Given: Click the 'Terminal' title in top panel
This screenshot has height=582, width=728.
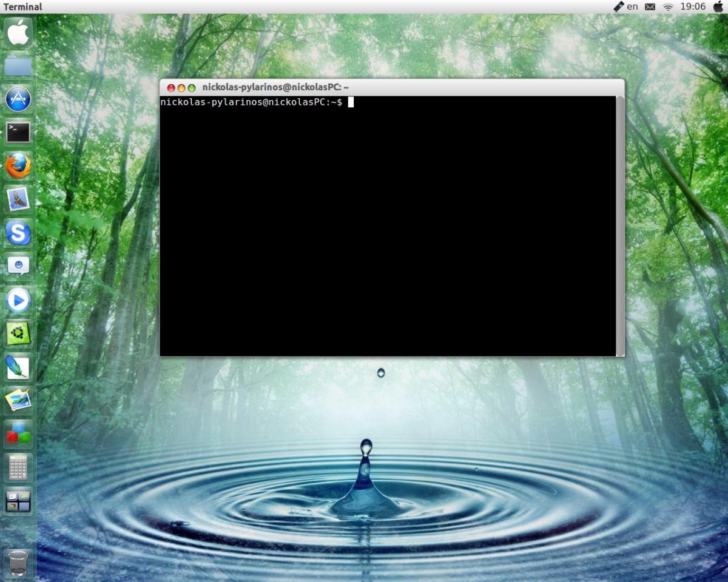Looking at the screenshot, I should coord(23,7).
